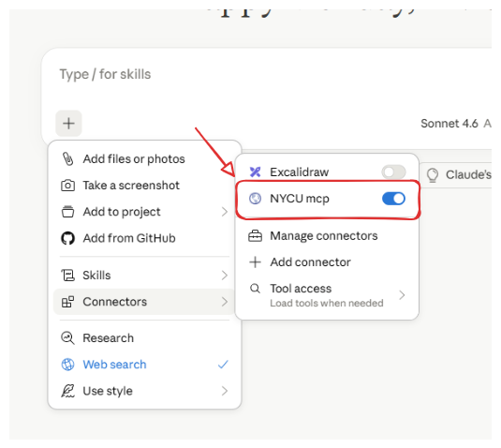This screenshot has width=501, height=448.
Task: Click the paperclip icon for adding files
Action: click(67, 159)
